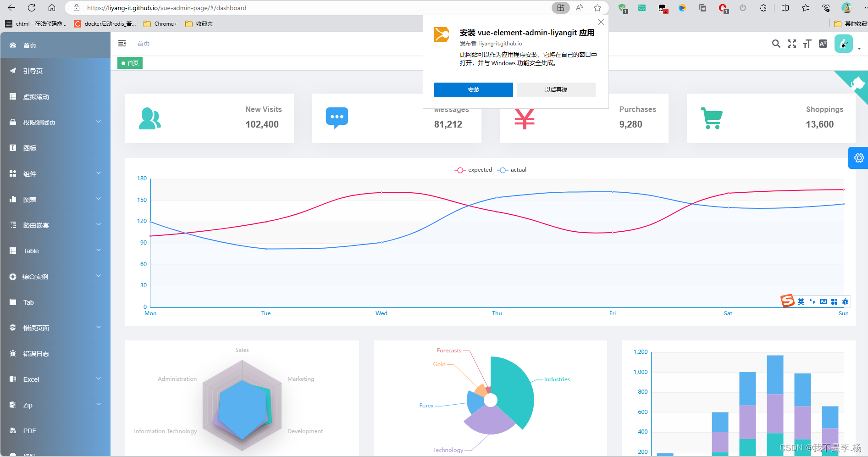Click the 以后再说 later button

click(x=556, y=90)
